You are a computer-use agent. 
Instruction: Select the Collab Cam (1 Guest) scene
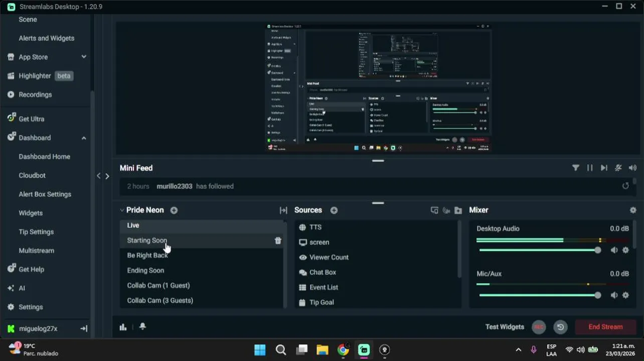pyautogui.click(x=202, y=286)
